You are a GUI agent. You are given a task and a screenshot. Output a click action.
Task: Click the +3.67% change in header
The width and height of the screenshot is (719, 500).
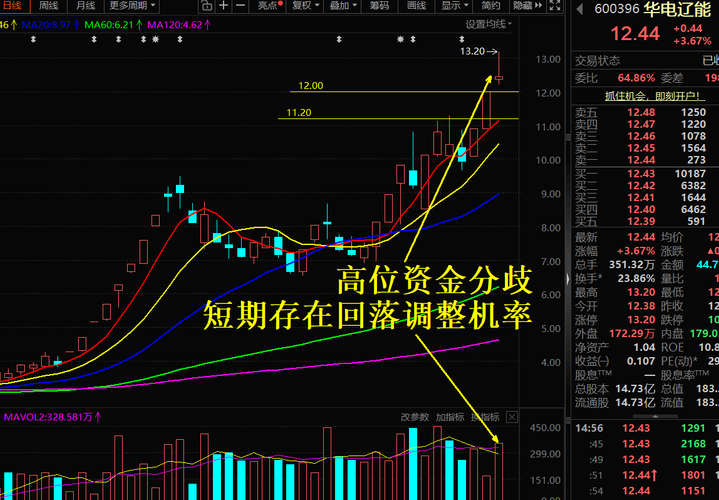tap(692, 41)
